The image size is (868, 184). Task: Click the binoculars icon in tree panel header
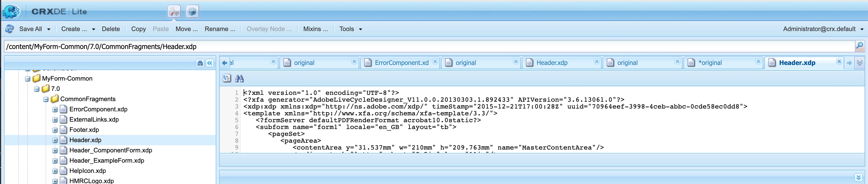pos(200,63)
